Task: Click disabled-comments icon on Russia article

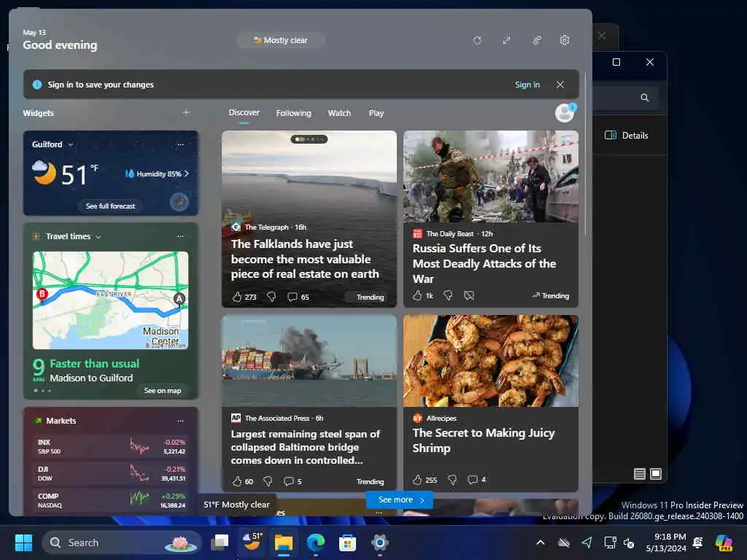Action: coord(469,295)
